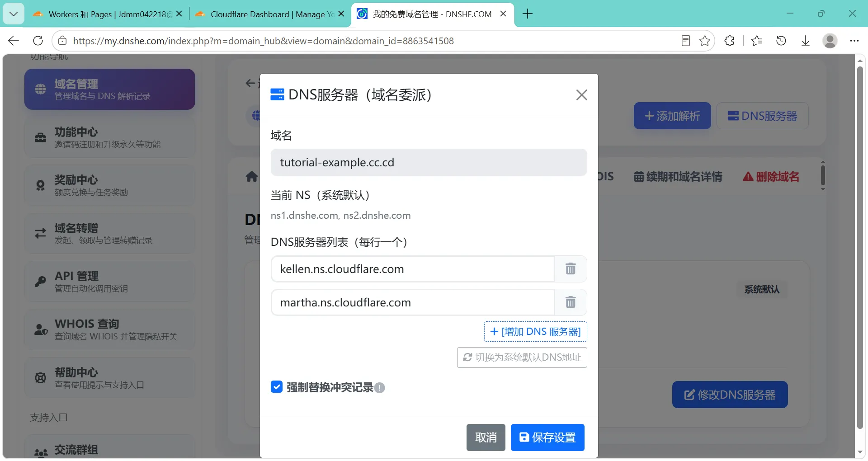The image size is (868, 461).
Task: Save settings with 保存设置 button
Action: pyautogui.click(x=547, y=437)
